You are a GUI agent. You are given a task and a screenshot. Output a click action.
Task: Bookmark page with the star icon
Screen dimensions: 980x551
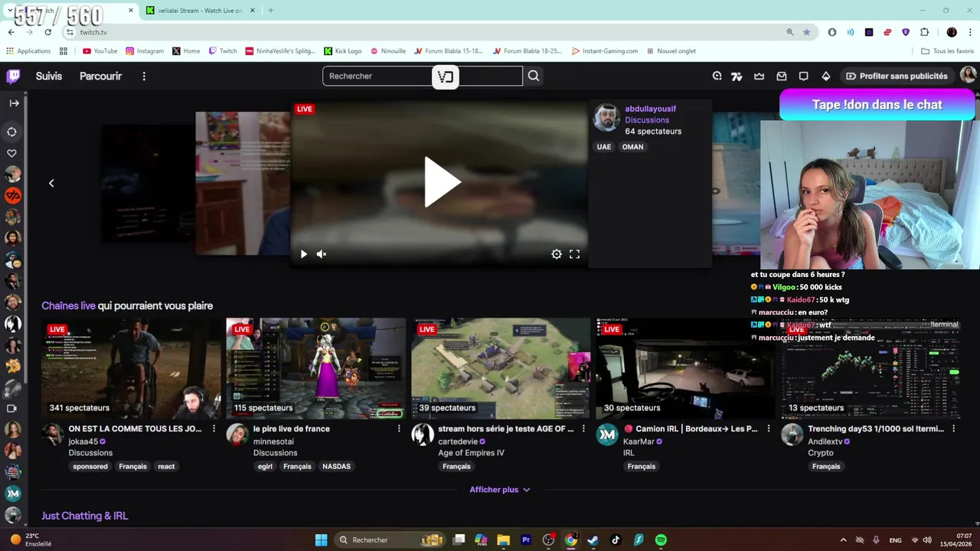pyautogui.click(x=806, y=32)
